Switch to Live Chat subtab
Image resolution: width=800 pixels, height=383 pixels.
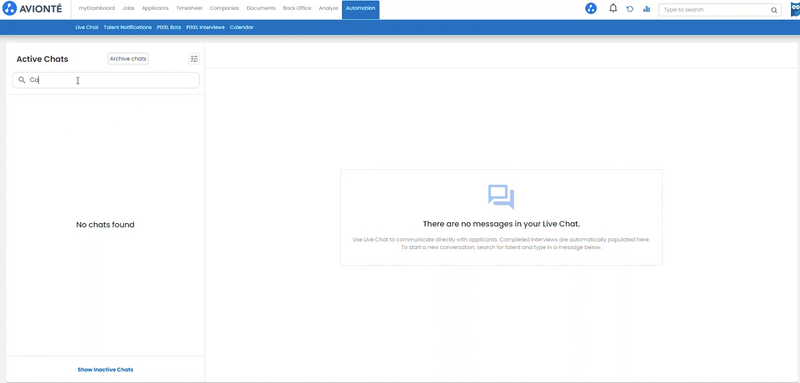pos(87,27)
